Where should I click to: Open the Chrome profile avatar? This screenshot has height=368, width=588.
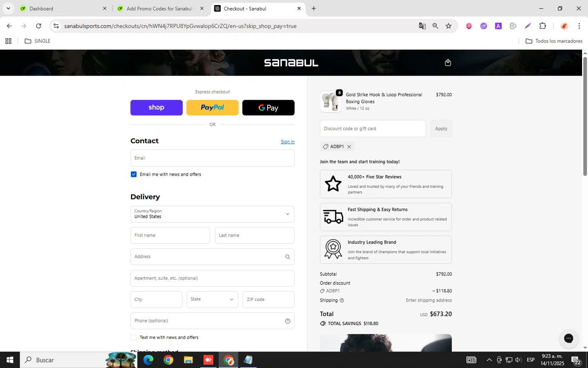coord(564,26)
